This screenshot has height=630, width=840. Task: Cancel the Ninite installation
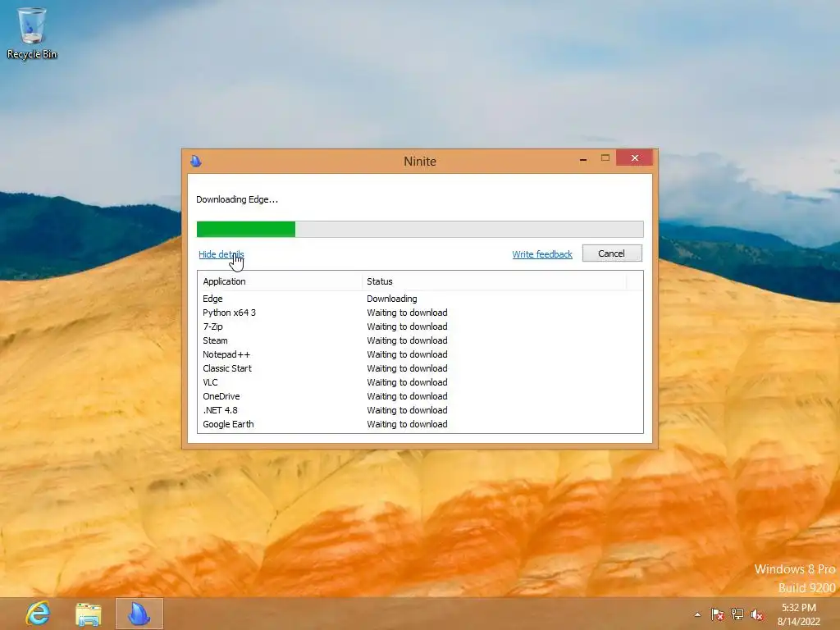(612, 253)
